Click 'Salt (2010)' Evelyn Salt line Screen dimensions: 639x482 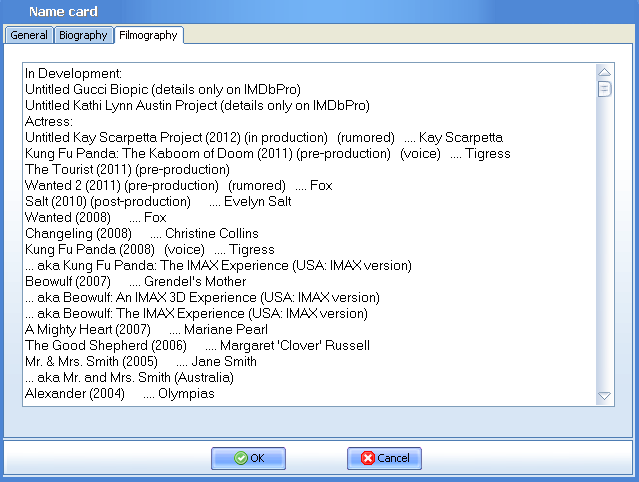tap(158, 201)
